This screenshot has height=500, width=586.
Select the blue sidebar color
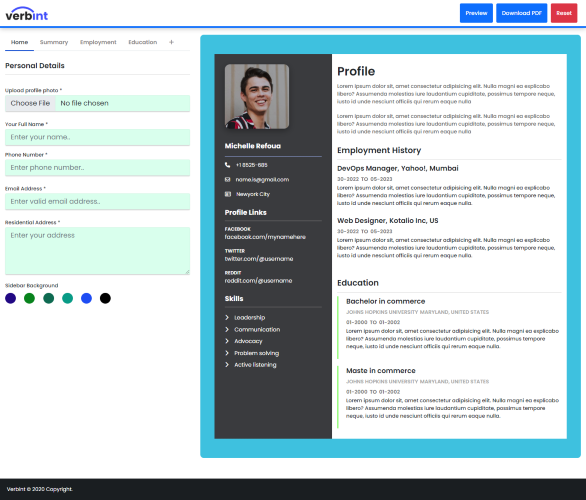click(86, 298)
